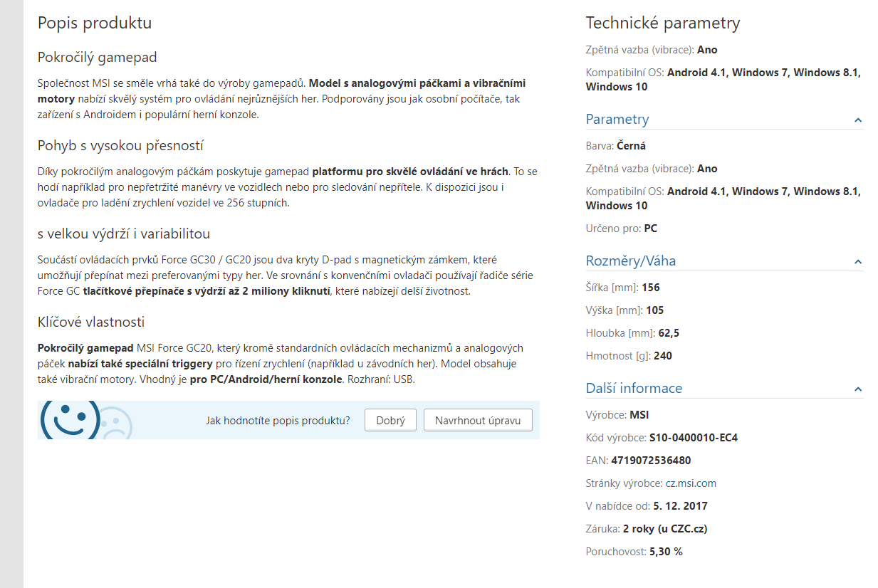This screenshot has height=588, width=878.
Task: Click the Pokročilý gamepad subheading
Action: click(x=97, y=57)
